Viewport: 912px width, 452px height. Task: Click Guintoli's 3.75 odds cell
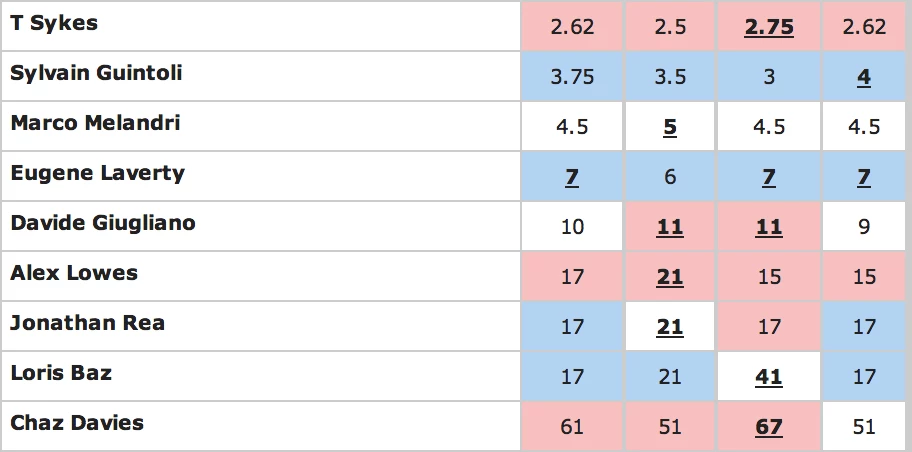click(572, 77)
